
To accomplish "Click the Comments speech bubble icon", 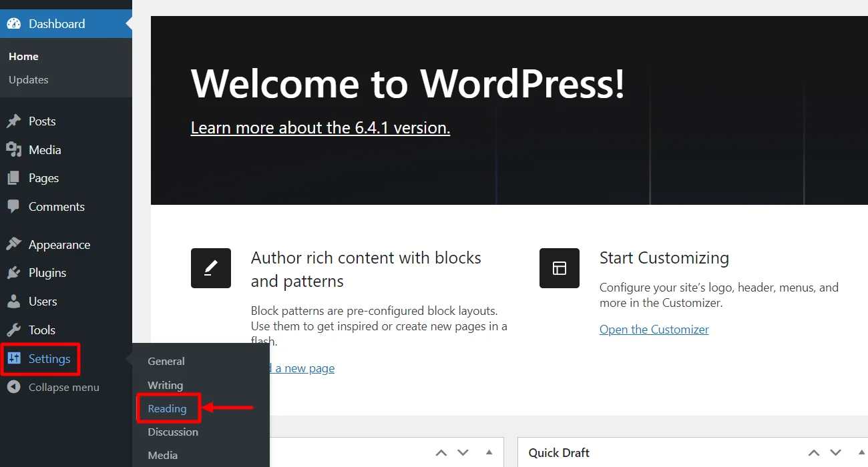I will pyautogui.click(x=13, y=207).
